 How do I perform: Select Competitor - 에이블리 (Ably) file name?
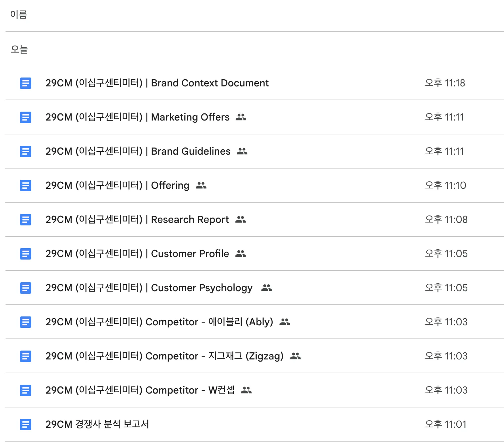[x=159, y=322]
